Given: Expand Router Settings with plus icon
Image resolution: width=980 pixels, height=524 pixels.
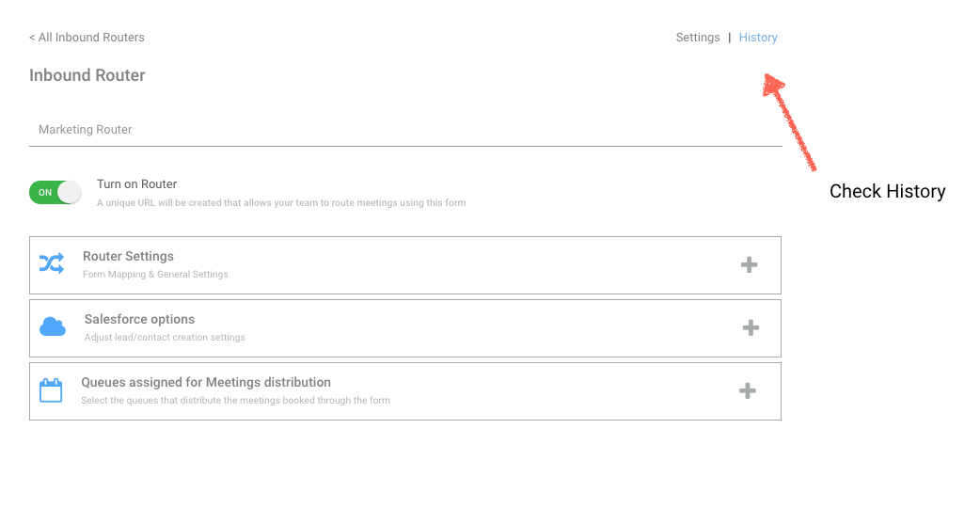Looking at the screenshot, I should (x=749, y=264).
